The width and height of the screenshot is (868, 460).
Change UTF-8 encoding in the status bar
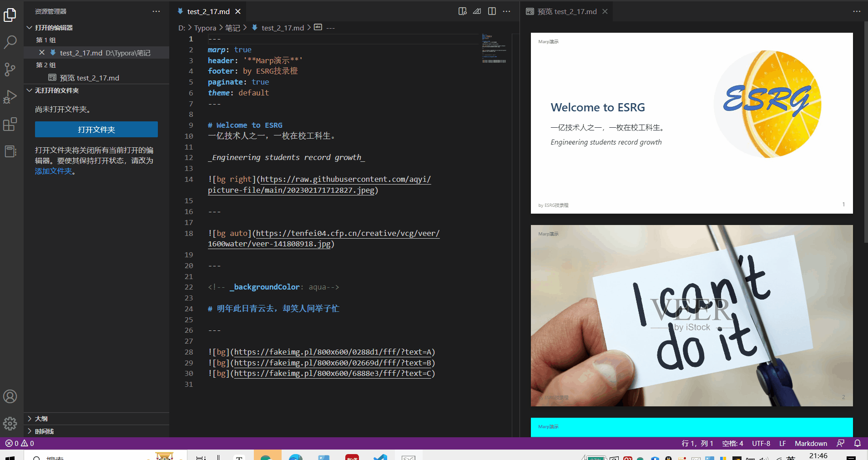tap(761, 443)
